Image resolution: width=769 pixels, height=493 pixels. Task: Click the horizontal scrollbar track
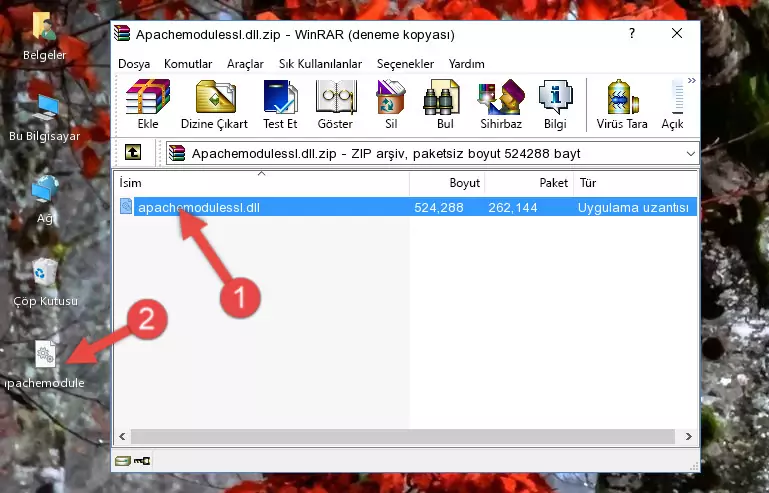[403, 436]
